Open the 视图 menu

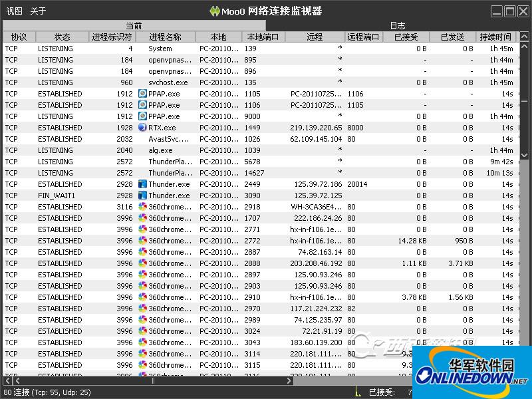pyautogui.click(x=14, y=11)
